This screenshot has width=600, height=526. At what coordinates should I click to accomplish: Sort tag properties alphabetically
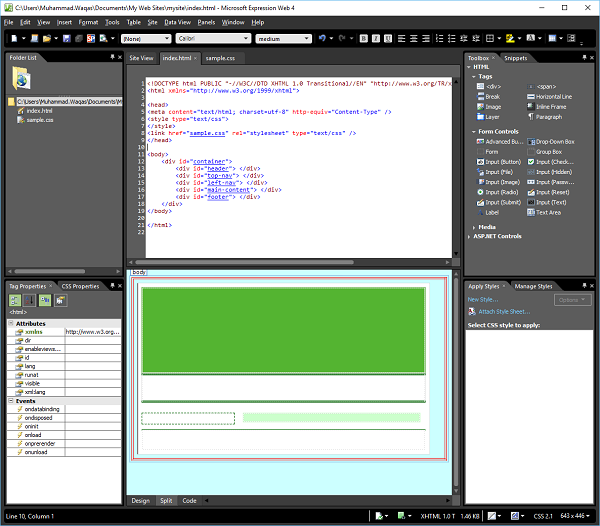coord(30,300)
